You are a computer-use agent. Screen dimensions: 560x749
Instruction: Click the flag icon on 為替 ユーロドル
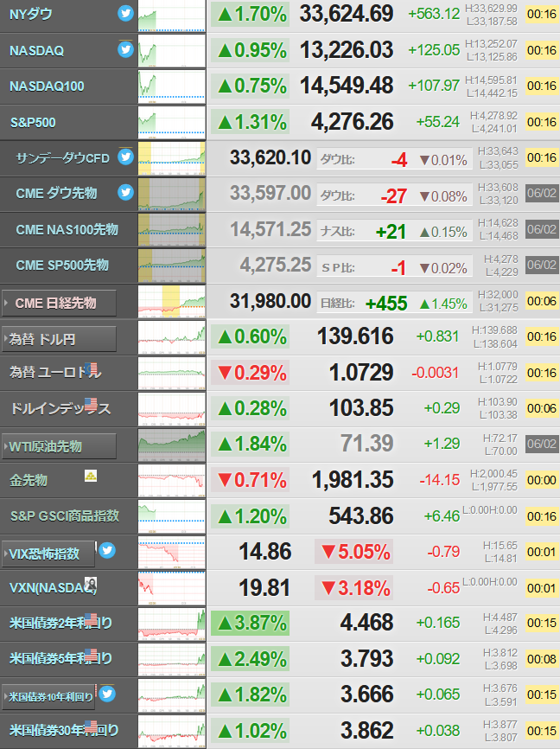(91, 368)
